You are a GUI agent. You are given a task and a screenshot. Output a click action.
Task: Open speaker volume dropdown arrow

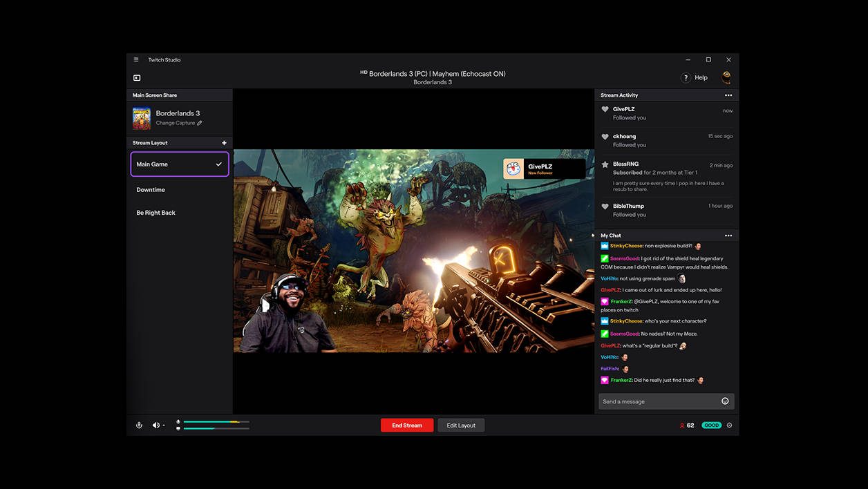[x=164, y=425]
